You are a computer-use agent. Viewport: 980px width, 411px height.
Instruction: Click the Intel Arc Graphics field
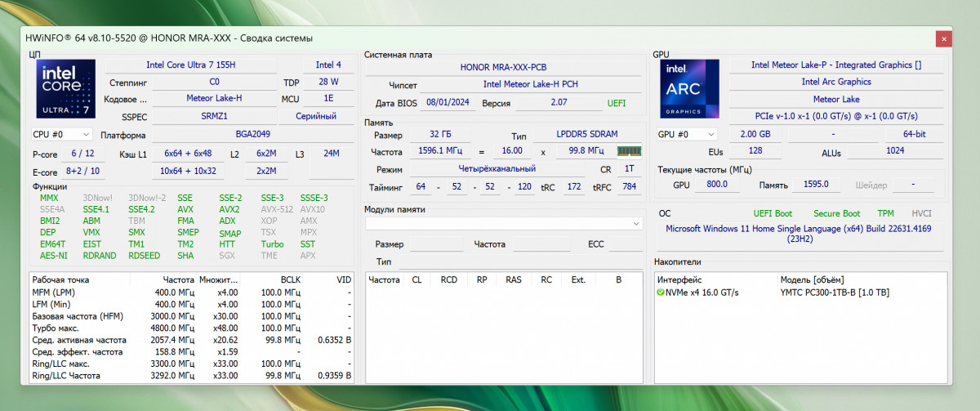tap(836, 82)
